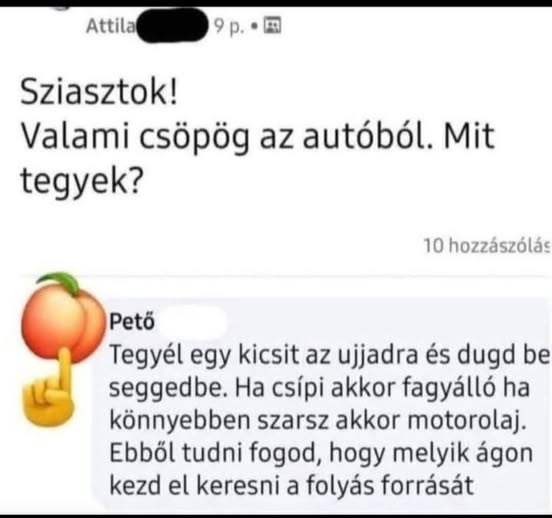The height and width of the screenshot is (518, 552).
Task: Open the post via the 9 p. timestamp
Action: pos(229,27)
